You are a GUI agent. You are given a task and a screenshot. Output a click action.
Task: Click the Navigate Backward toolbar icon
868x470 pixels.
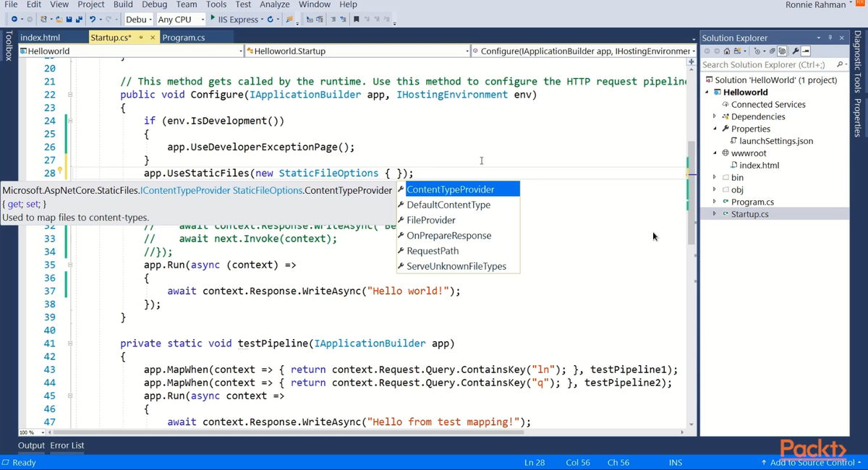[x=14, y=19]
